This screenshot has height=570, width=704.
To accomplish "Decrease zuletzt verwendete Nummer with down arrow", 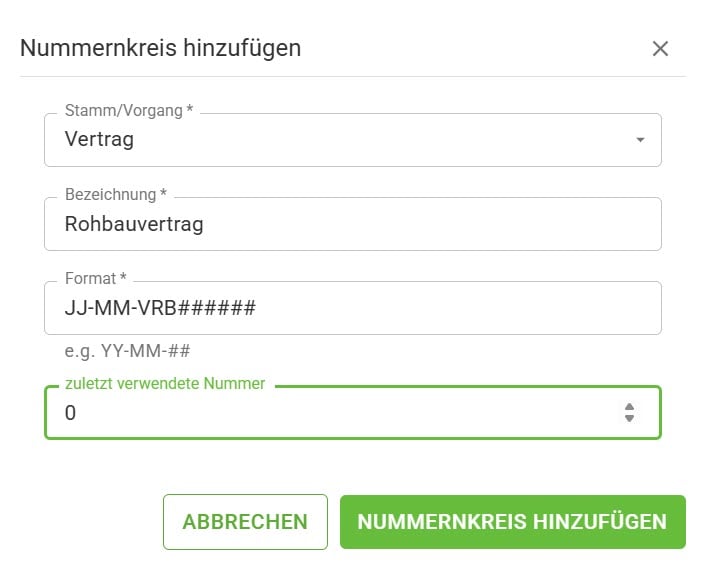I will tap(629, 418).
